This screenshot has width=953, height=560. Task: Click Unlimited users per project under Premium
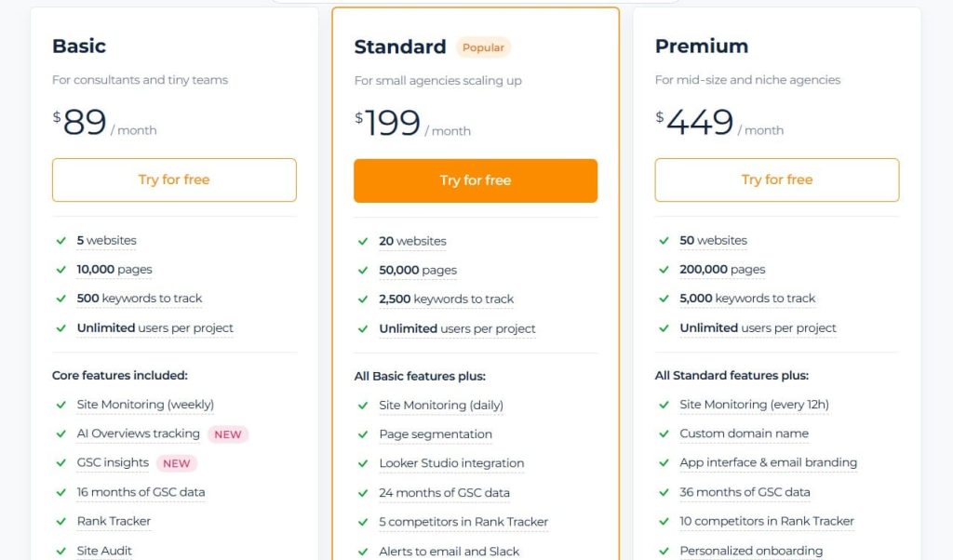point(758,327)
